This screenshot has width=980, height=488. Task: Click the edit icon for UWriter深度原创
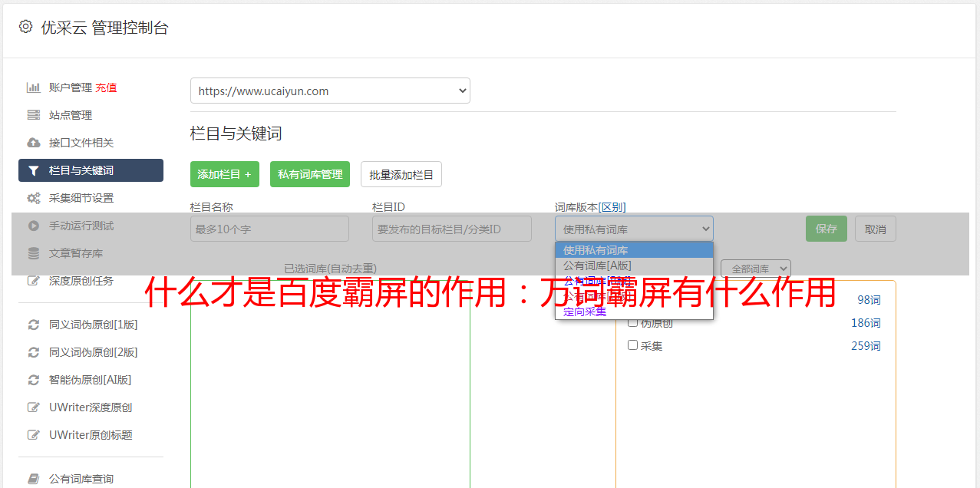click(33, 407)
